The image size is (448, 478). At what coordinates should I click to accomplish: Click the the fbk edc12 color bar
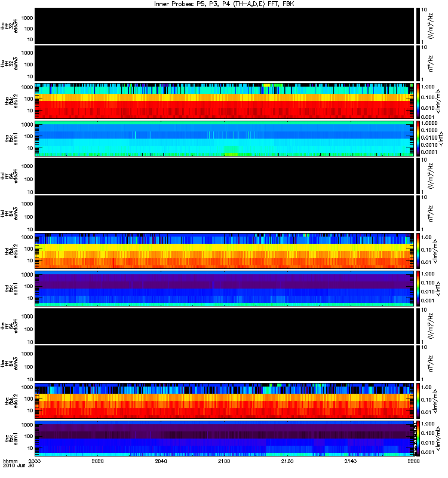tap(418, 401)
